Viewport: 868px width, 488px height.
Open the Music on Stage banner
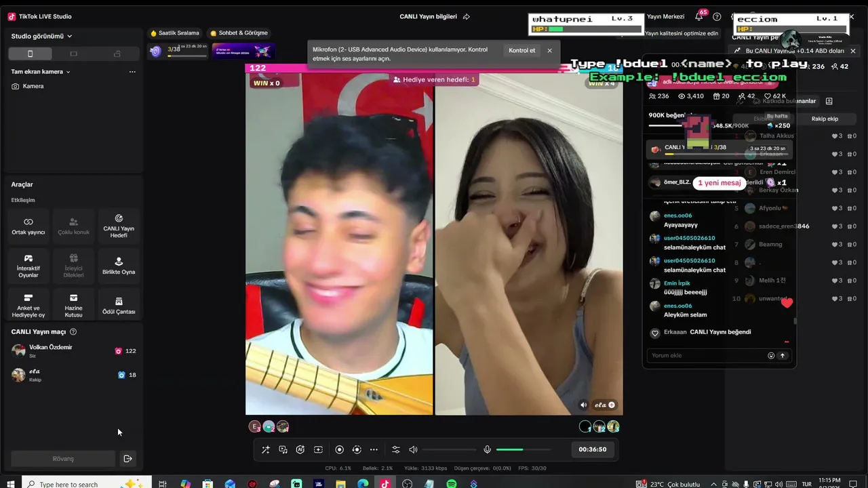click(x=244, y=51)
